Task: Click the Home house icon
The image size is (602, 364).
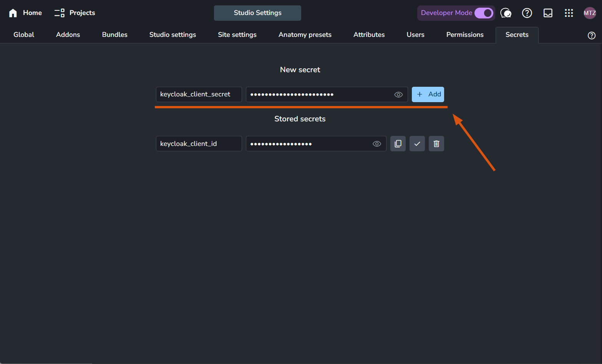Action: 13,13
